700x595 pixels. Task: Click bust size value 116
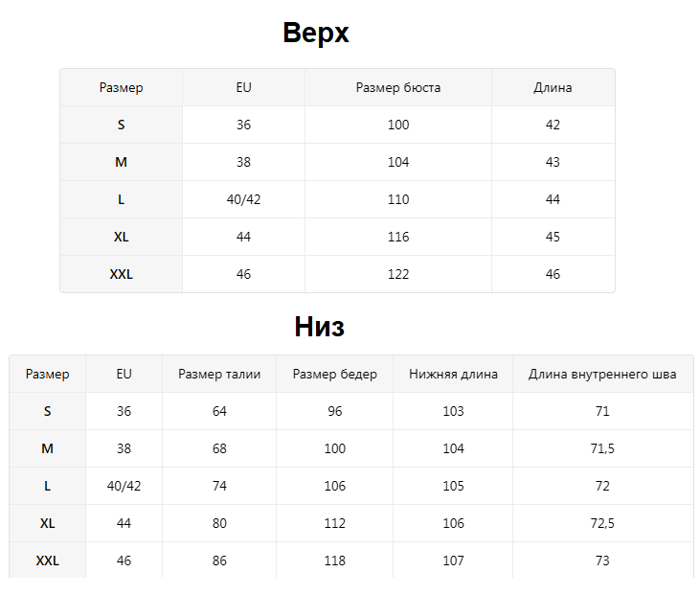[398, 237]
